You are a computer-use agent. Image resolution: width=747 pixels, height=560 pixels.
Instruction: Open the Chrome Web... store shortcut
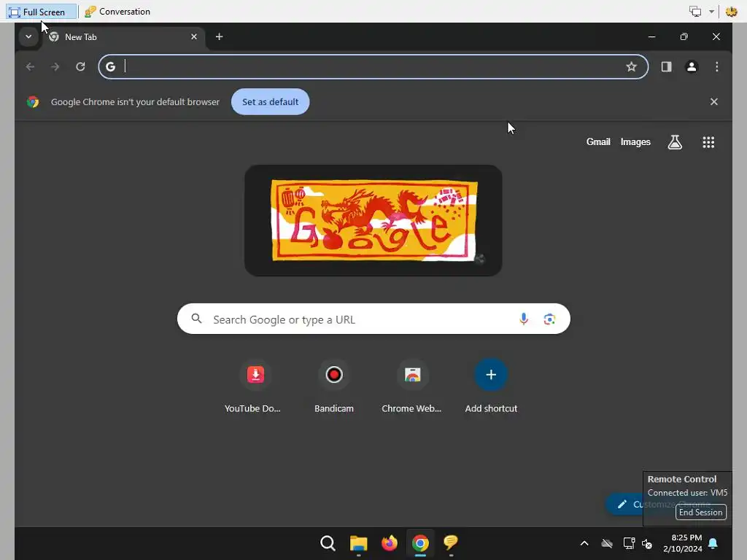click(412, 386)
